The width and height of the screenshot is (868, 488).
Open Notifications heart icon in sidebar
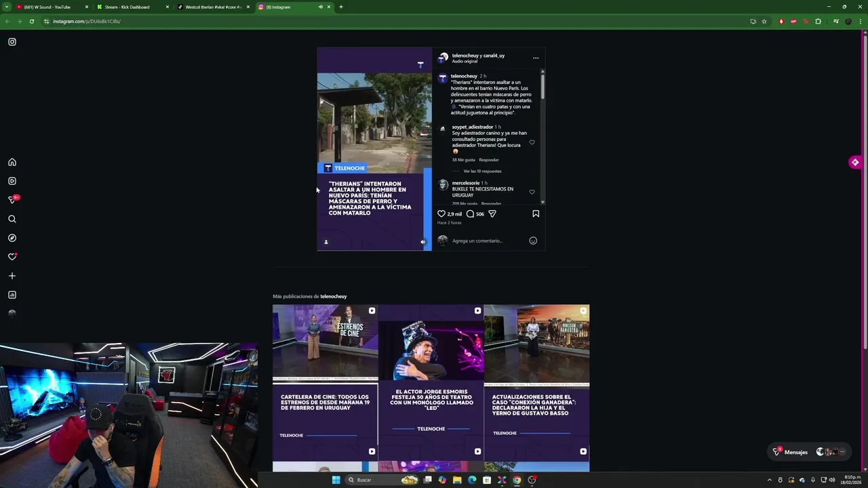tap(12, 257)
